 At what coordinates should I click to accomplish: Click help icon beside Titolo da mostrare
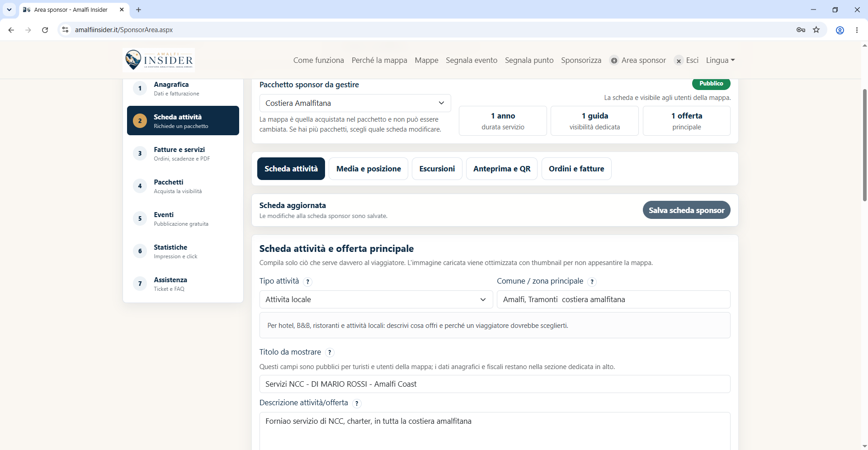coord(330,352)
